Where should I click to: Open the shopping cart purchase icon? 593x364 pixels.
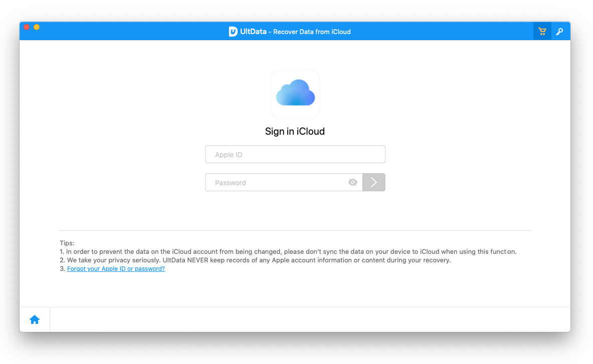(x=542, y=32)
